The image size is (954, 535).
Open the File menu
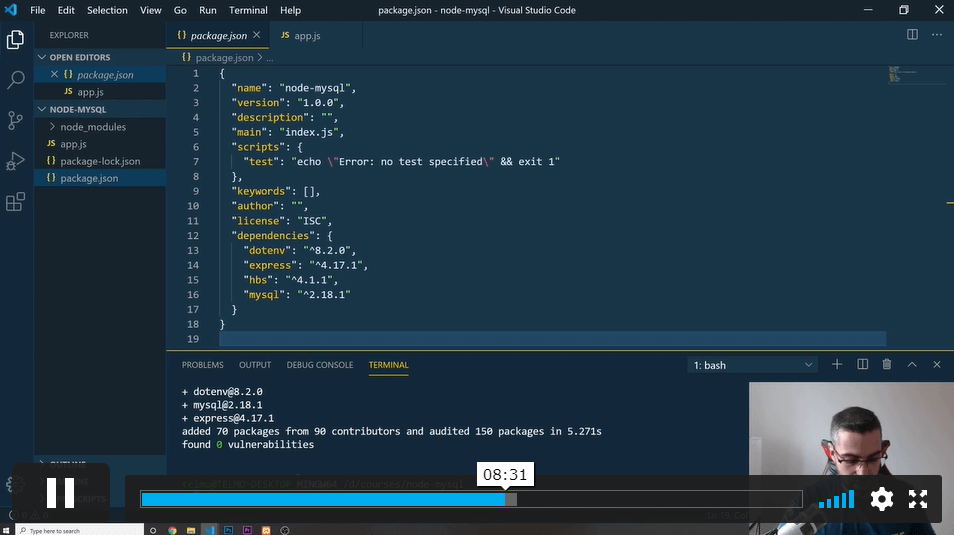pyautogui.click(x=38, y=10)
